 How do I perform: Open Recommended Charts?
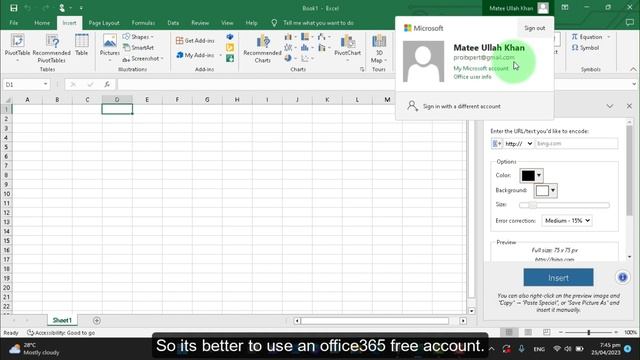click(x=262, y=48)
